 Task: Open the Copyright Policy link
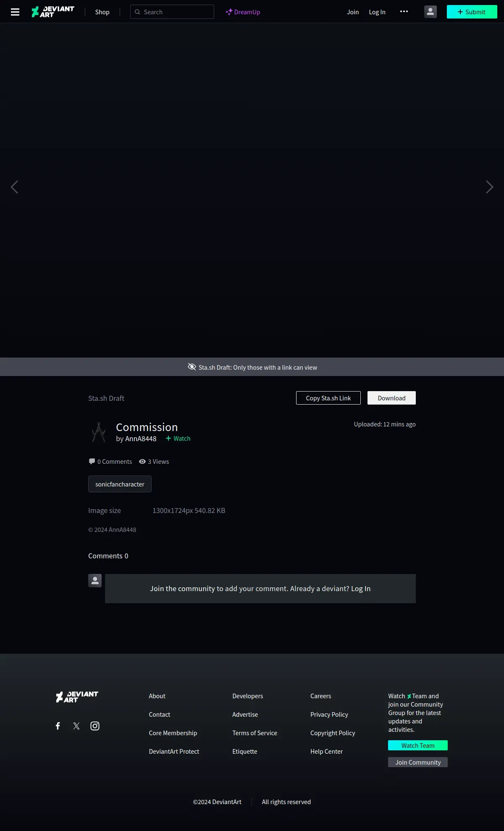coord(333,733)
